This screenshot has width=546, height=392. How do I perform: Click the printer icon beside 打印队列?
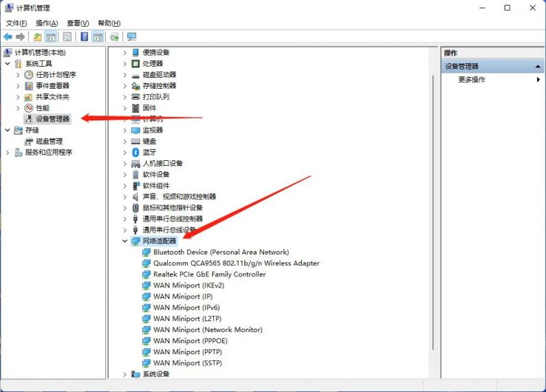135,96
